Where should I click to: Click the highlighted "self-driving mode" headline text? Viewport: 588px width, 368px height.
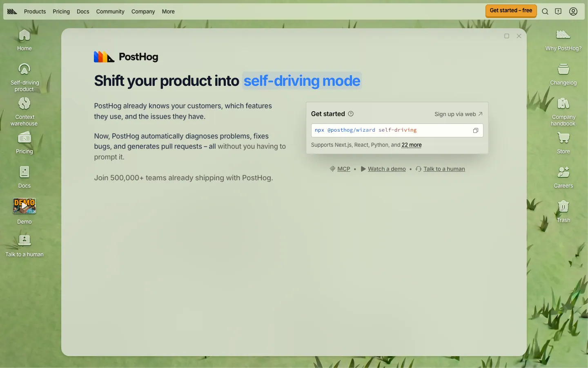302,81
